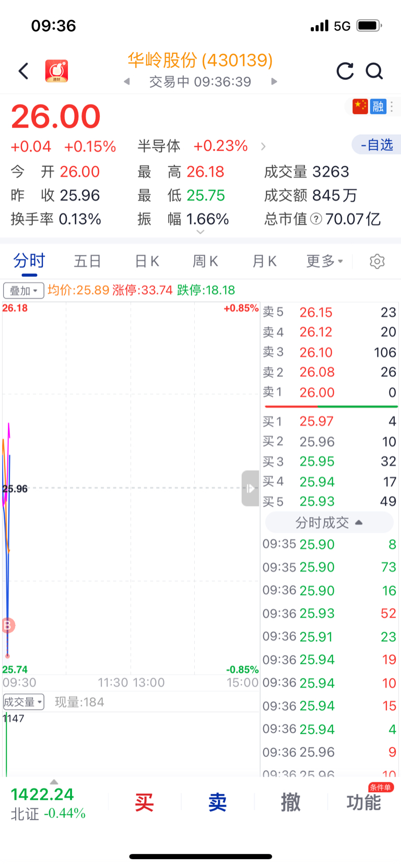The image size is (401, 868).
Task: Tap the 买 buy button
Action: pos(144,802)
